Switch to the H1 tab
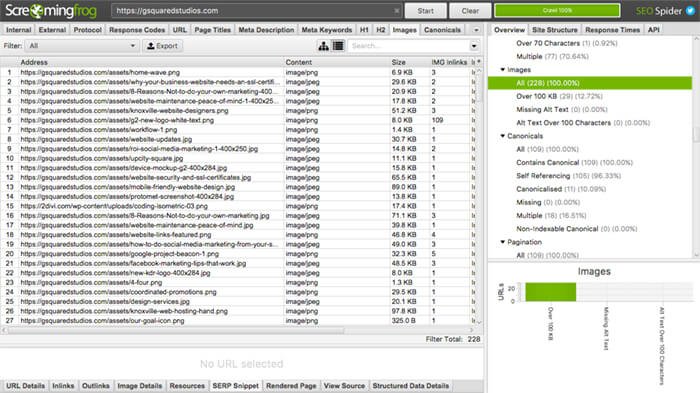Screen dimensions: 700x393 [364, 30]
